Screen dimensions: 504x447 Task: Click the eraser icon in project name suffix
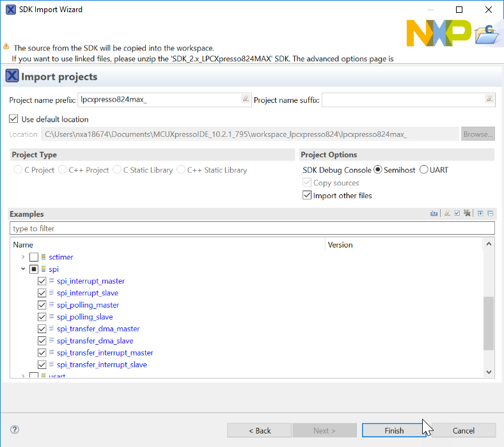click(x=489, y=98)
